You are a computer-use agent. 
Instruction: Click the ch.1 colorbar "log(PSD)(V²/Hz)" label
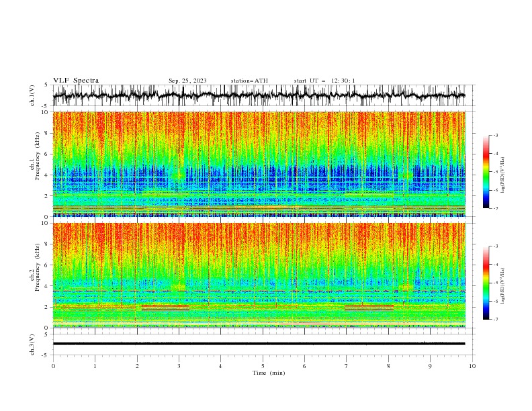pyautogui.click(x=503, y=175)
